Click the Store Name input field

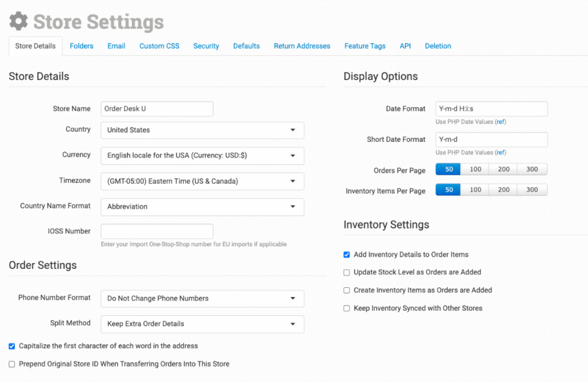(x=157, y=109)
